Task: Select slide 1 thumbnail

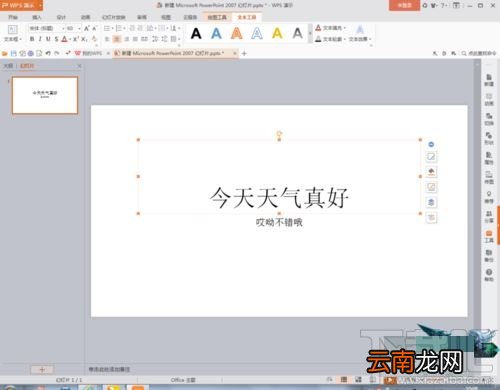Action: (45, 95)
